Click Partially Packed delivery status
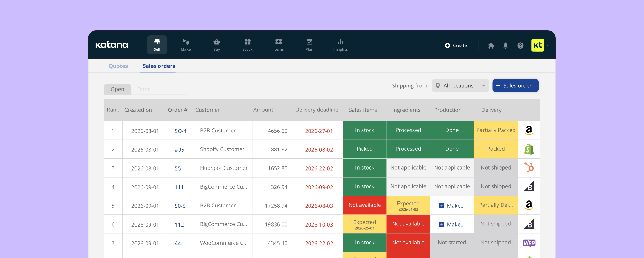This screenshot has height=258, width=644. tap(496, 130)
